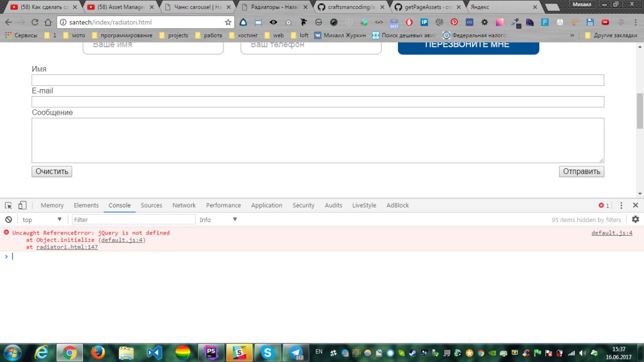Click the eye extension icon in toolbar
This screenshot has width=644, height=362.
tap(273, 22)
